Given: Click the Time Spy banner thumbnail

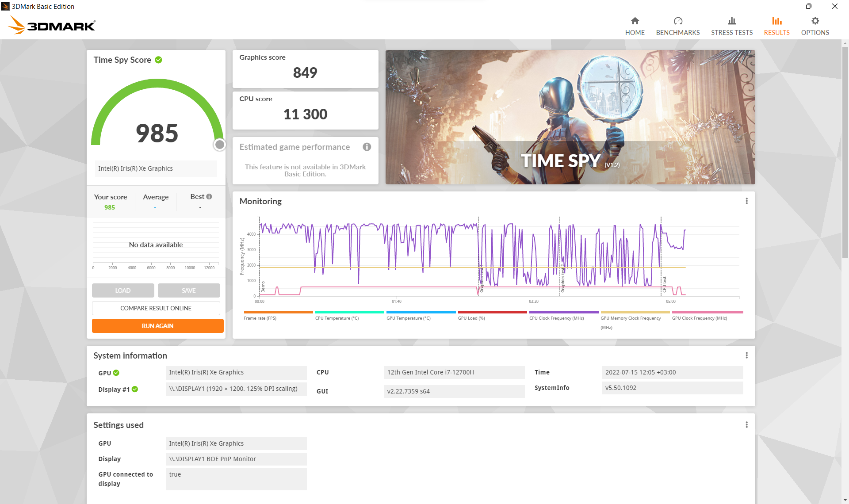Looking at the screenshot, I should [x=570, y=117].
